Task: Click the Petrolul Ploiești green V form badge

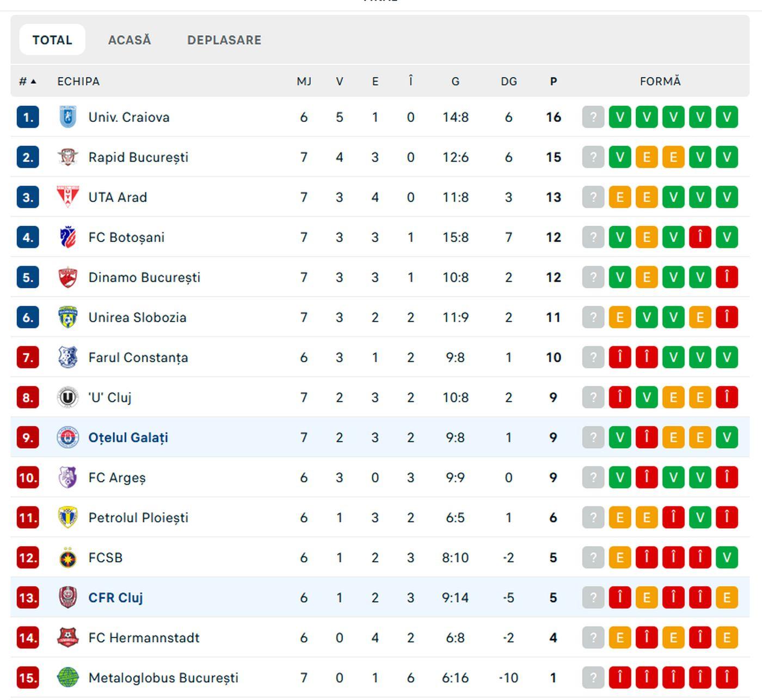Action: pos(700,517)
